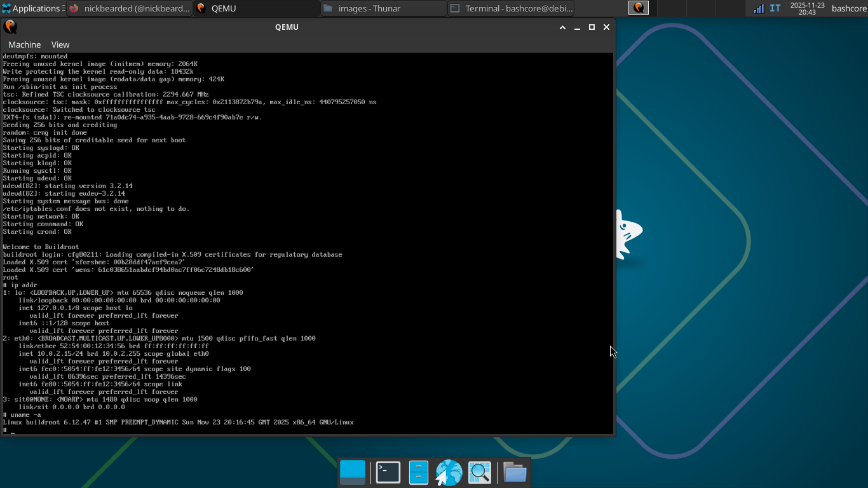Click the QEMU system tray icon
Viewport: 868px width, 488px height.
[x=638, y=8]
